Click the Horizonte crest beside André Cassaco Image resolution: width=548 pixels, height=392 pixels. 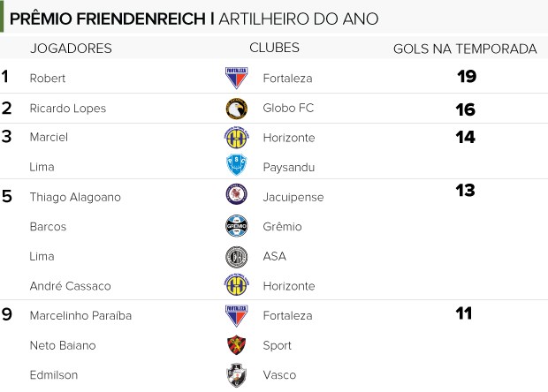236,285
